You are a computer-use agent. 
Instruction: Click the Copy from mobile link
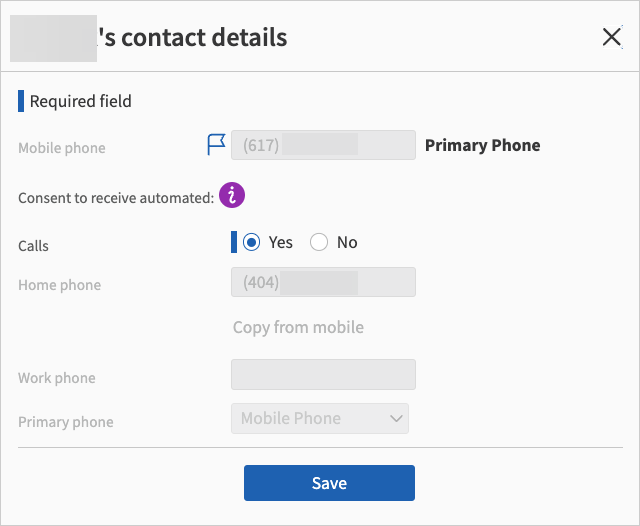(x=298, y=327)
